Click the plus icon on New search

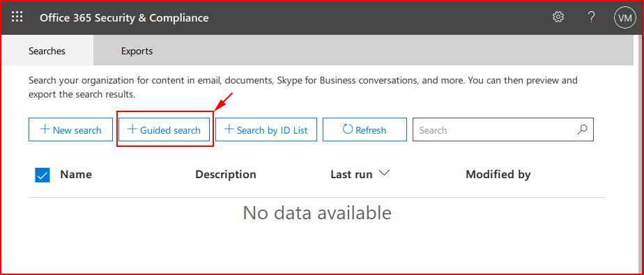click(x=45, y=129)
